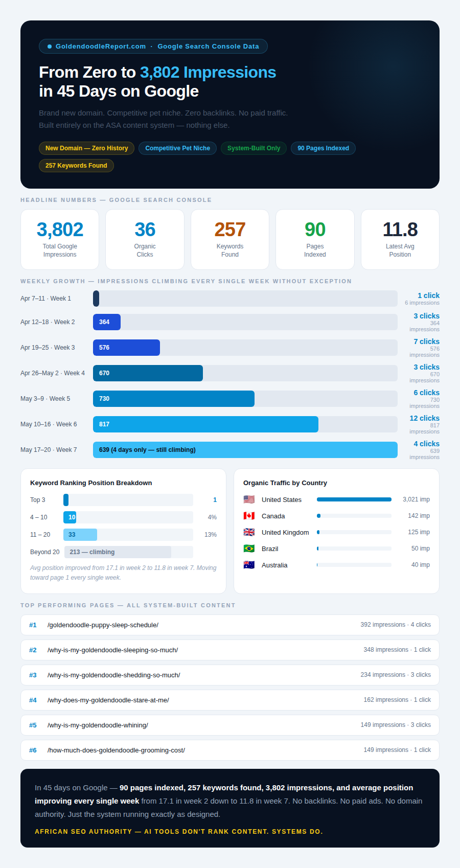The height and width of the screenshot is (868, 460).
Task: Click the '3,021 imp' value
Action: [416, 499]
